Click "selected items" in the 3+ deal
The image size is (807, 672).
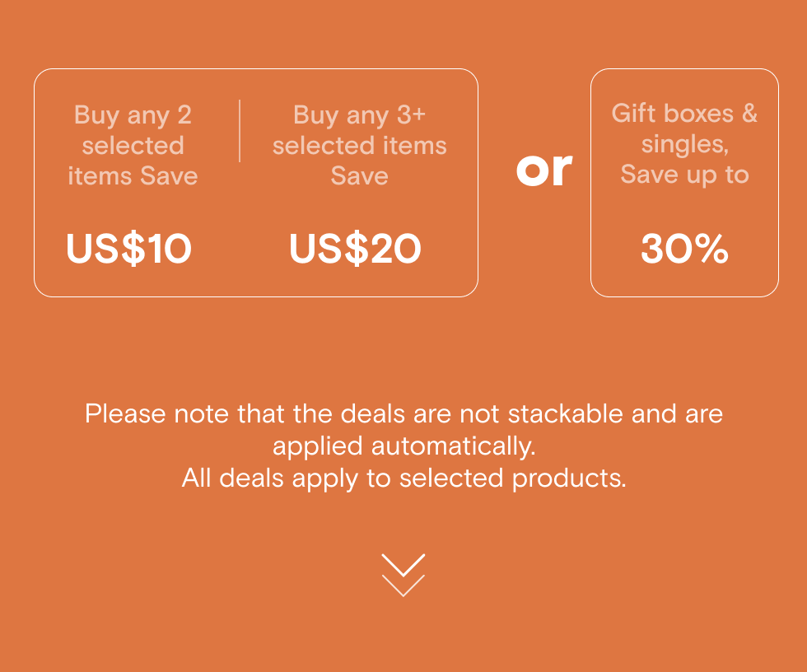point(359,146)
